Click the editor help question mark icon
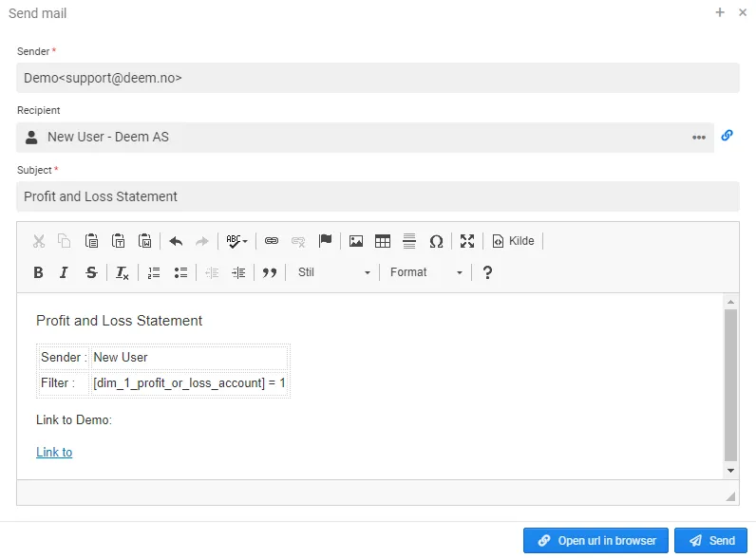 click(x=487, y=272)
